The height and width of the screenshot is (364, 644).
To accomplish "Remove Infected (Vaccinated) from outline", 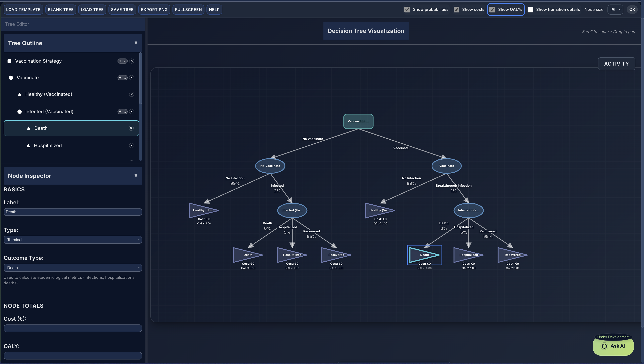I will click(132, 112).
